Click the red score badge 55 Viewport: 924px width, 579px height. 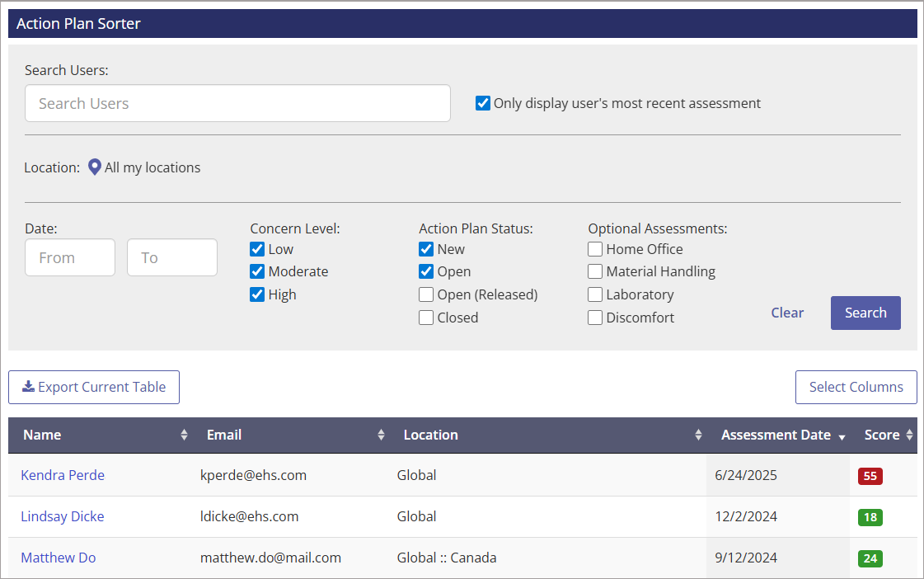[870, 476]
